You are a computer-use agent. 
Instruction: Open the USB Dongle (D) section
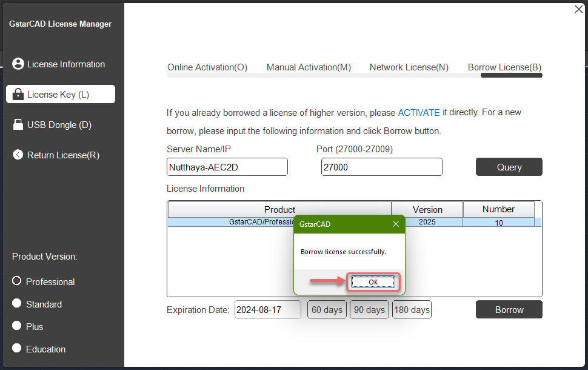tap(60, 124)
